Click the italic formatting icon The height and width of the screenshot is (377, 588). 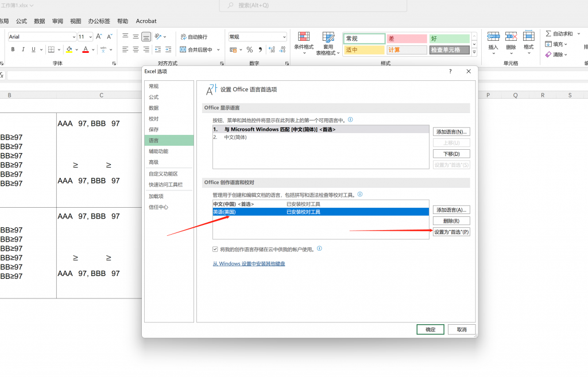(23, 50)
